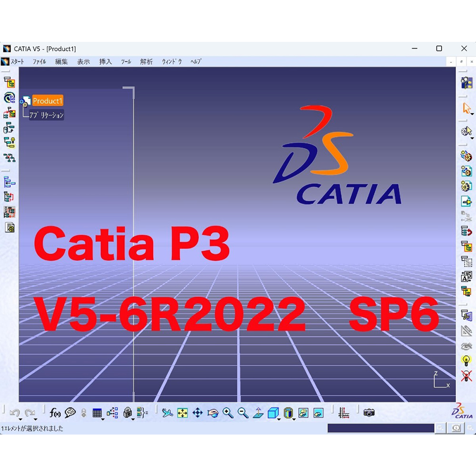Toggle the lock icon in bottom toolbar

pyautogui.click(x=127, y=413)
